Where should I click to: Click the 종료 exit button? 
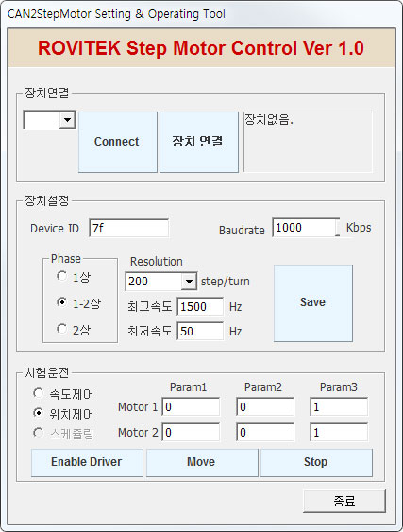coord(344,501)
